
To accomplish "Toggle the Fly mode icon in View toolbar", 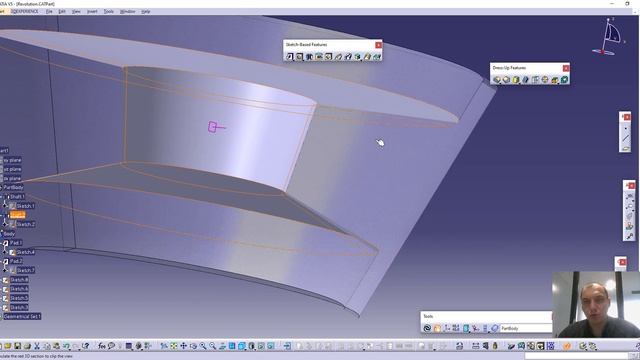I will point(164,346).
